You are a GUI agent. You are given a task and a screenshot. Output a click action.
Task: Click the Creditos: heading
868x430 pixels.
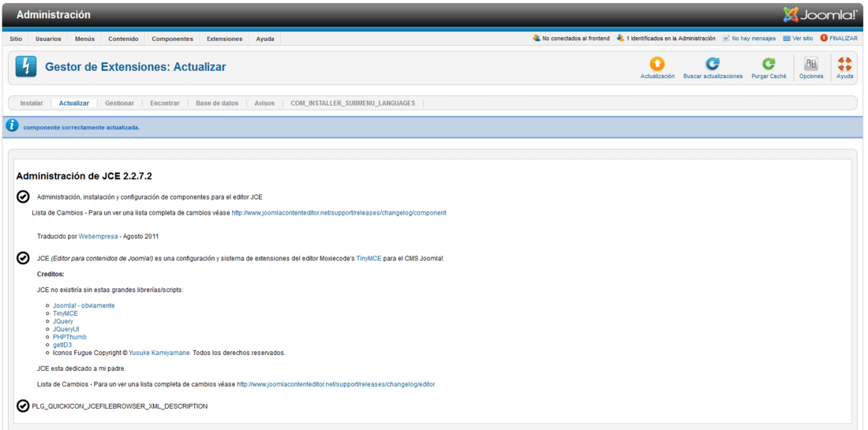[51, 274]
